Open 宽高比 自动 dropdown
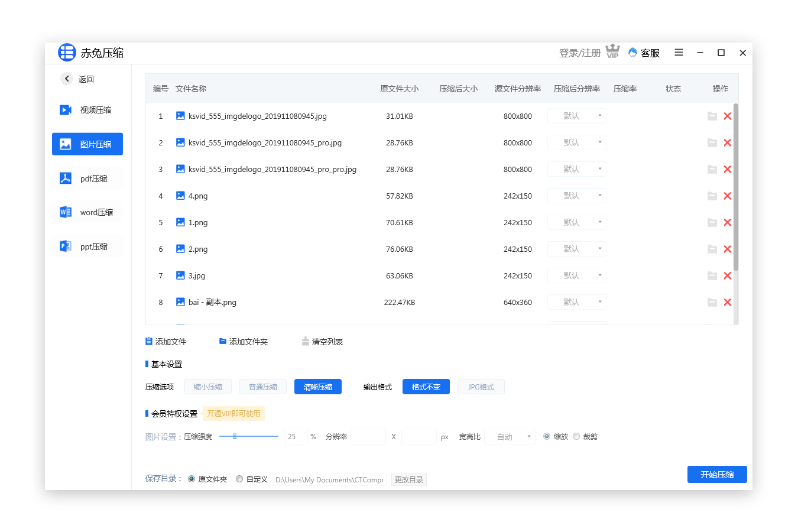798x532 pixels. [x=510, y=437]
